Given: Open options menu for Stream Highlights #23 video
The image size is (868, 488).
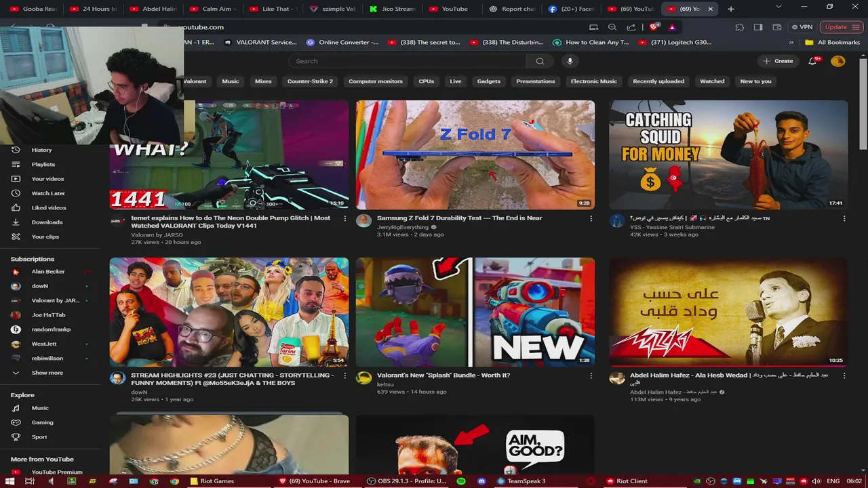Looking at the screenshot, I should [344, 375].
